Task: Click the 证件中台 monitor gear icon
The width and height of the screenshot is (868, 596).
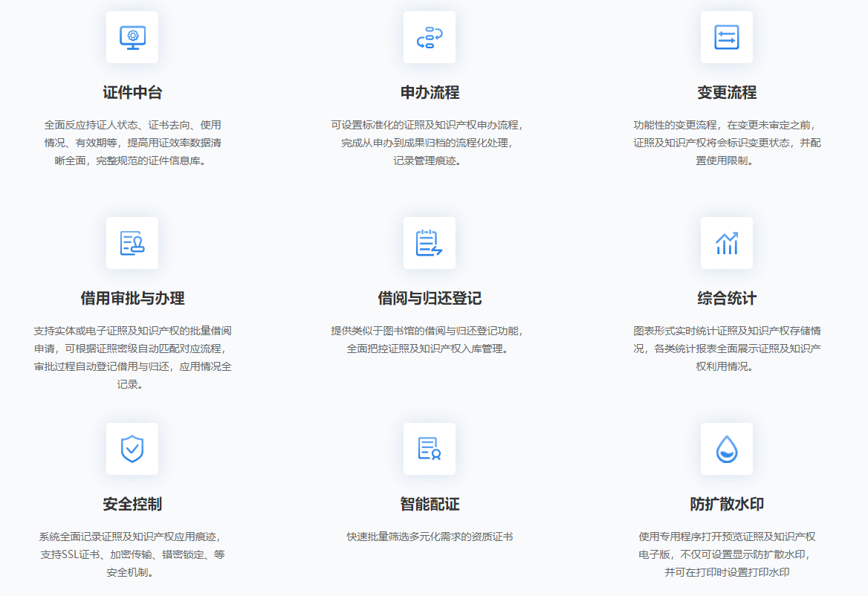Action: [132, 37]
